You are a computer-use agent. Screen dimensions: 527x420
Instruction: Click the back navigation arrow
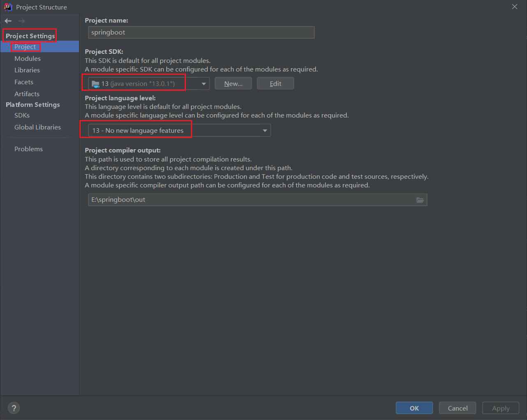[x=8, y=21]
